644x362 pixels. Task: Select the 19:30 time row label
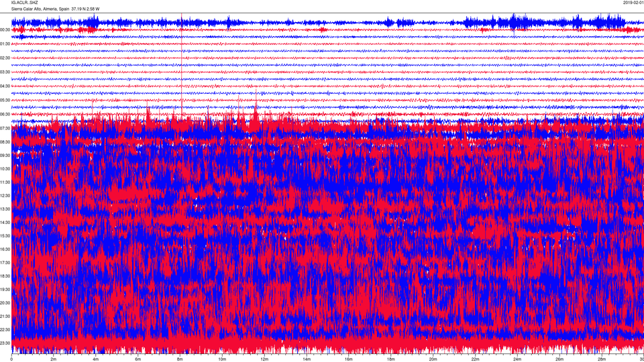point(5,290)
